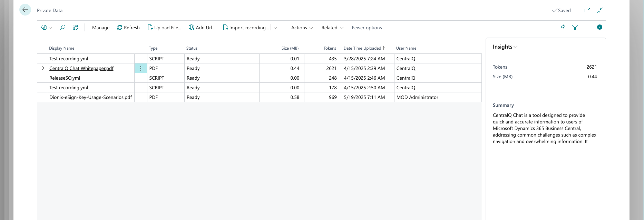Open the Copilot icon dropdown
Image resolution: width=644 pixels, height=220 pixels.
[x=47, y=28]
